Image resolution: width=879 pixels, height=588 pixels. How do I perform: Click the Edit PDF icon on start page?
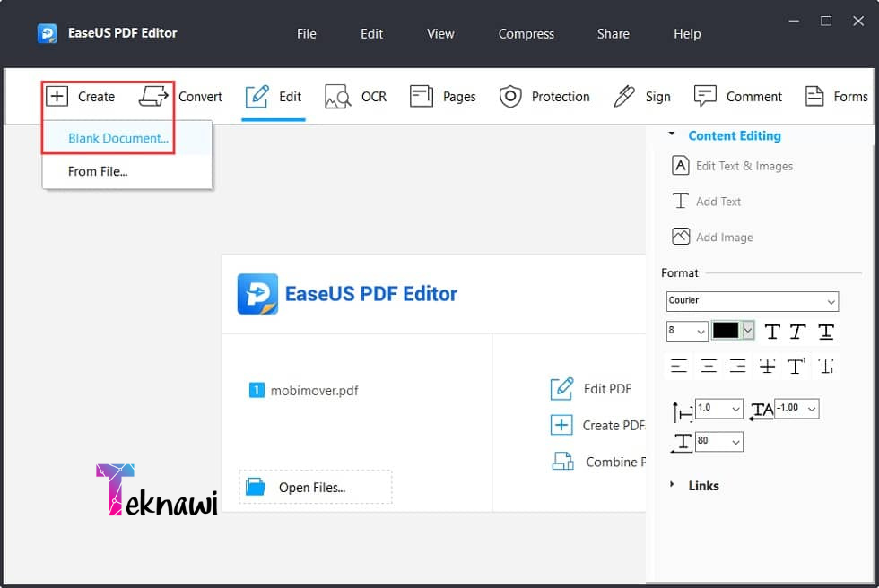click(x=561, y=389)
